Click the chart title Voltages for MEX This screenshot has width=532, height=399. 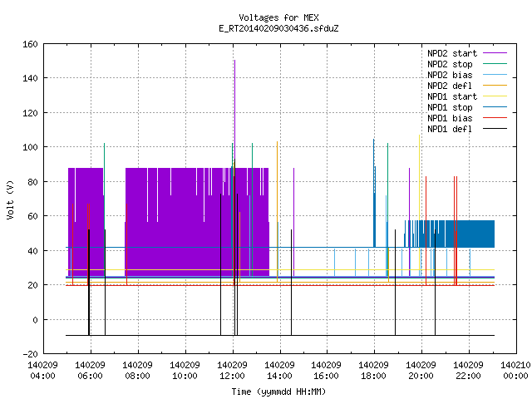click(x=278, y=17)
